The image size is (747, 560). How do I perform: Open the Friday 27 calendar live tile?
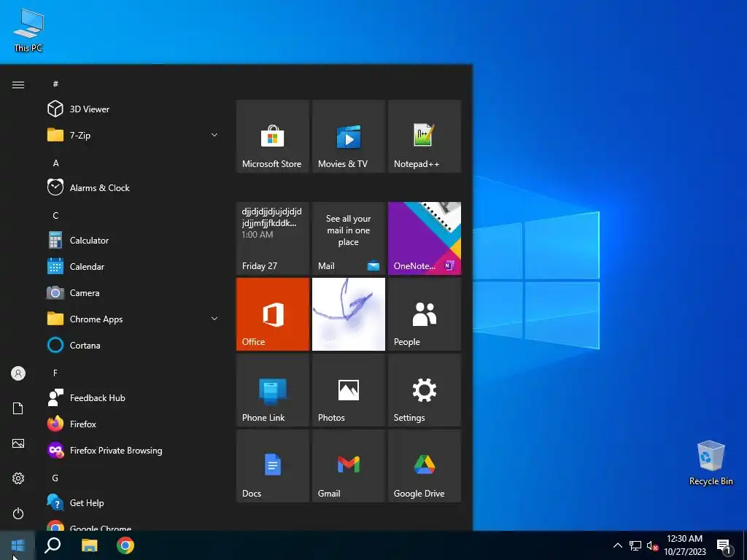tap(273, 238)
